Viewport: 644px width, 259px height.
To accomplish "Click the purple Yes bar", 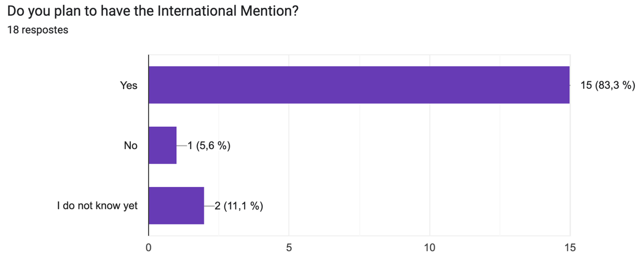I will 359,85.
